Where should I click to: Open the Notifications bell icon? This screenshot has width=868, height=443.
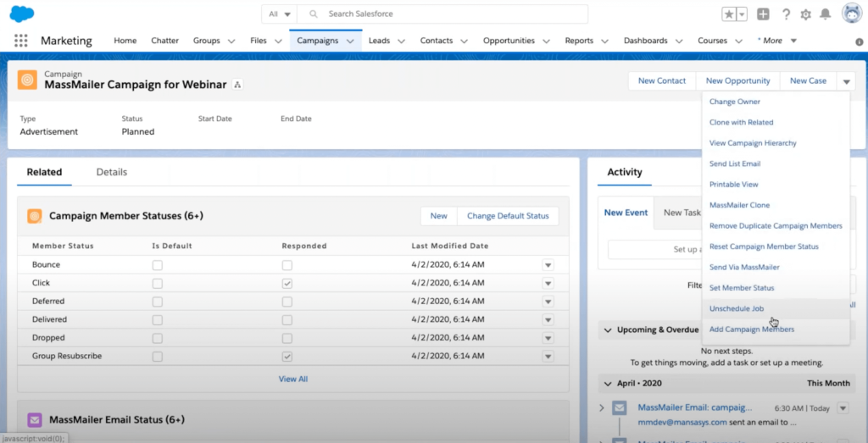(x=825, y=14)
